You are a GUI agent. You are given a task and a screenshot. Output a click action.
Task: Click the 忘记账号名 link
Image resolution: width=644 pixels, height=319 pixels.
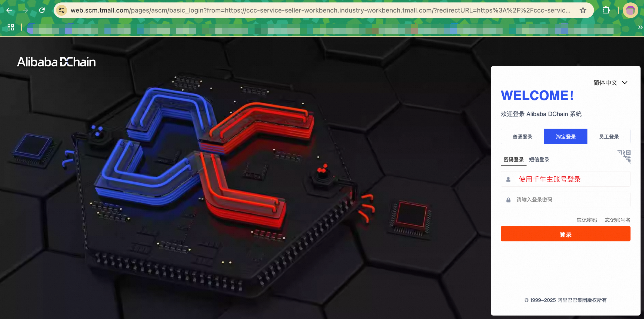617,220
